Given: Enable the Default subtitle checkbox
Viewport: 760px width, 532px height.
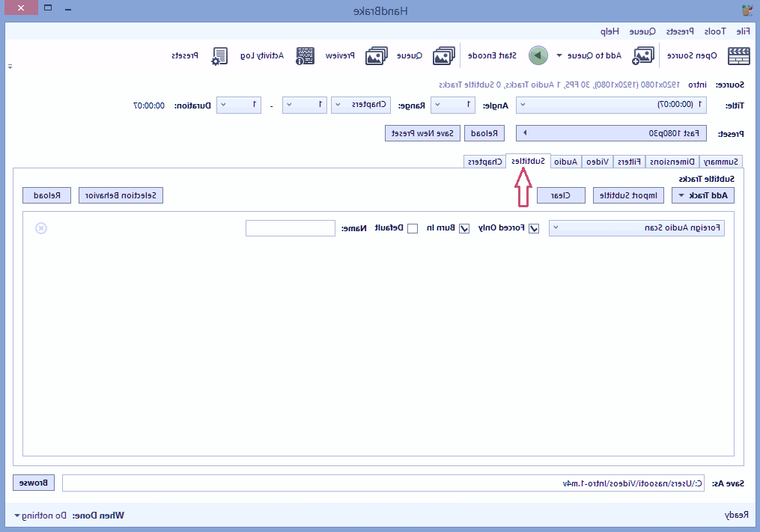Looking at the screenshot, I should coord(413,228).
